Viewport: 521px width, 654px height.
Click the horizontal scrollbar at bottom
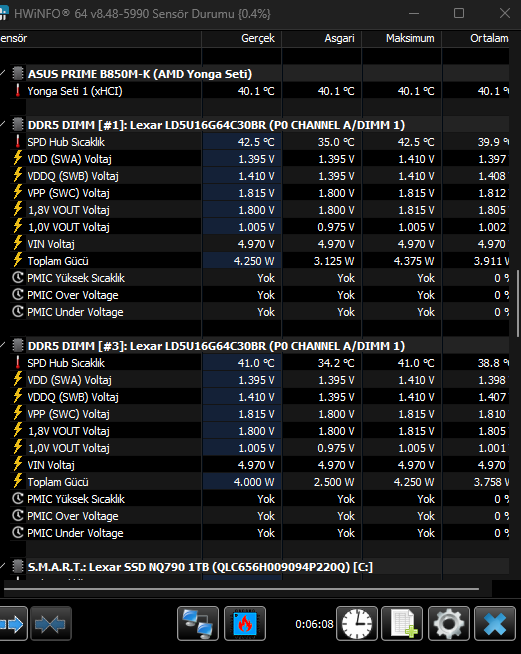[x=241, y=589]
